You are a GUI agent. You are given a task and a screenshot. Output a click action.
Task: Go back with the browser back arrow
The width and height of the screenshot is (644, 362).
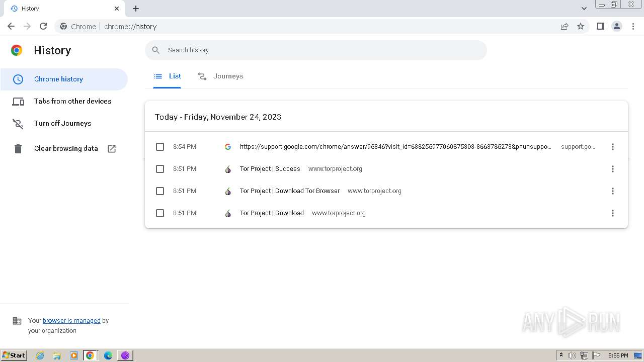coord(11,26)
